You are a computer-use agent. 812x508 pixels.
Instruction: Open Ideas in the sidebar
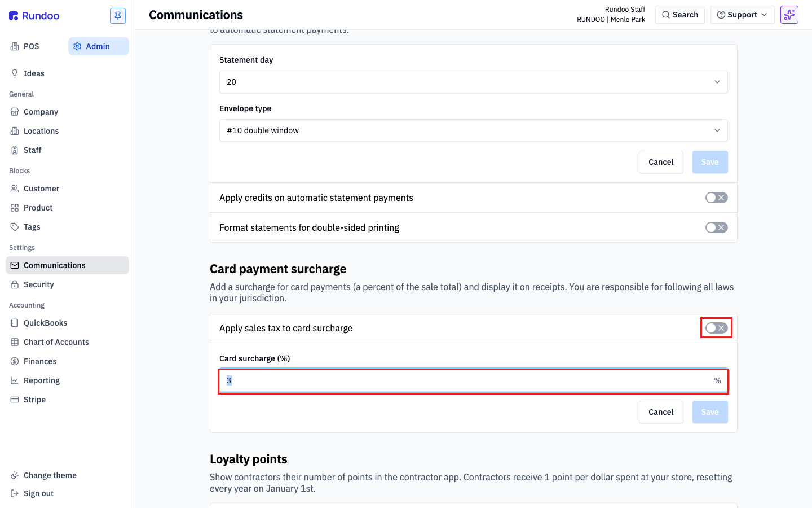coord(68,73)
